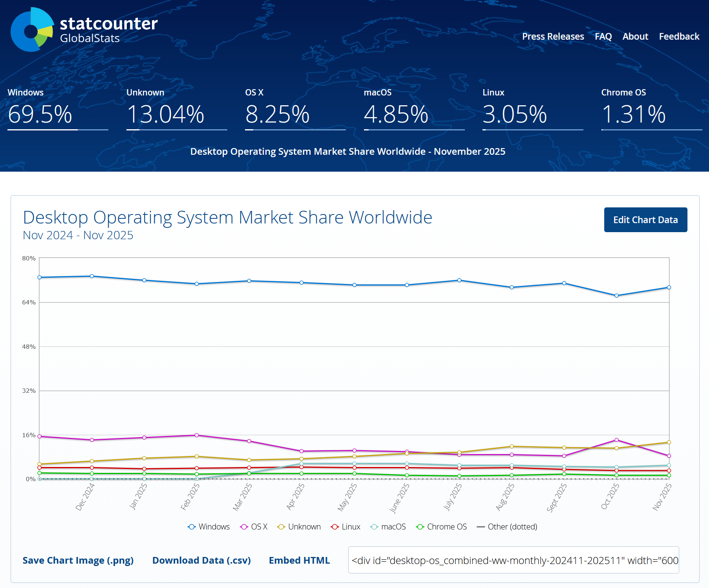Click the Windows 69.5% header statistic
The height and width of the screenshot is (588, 709).
58,109
